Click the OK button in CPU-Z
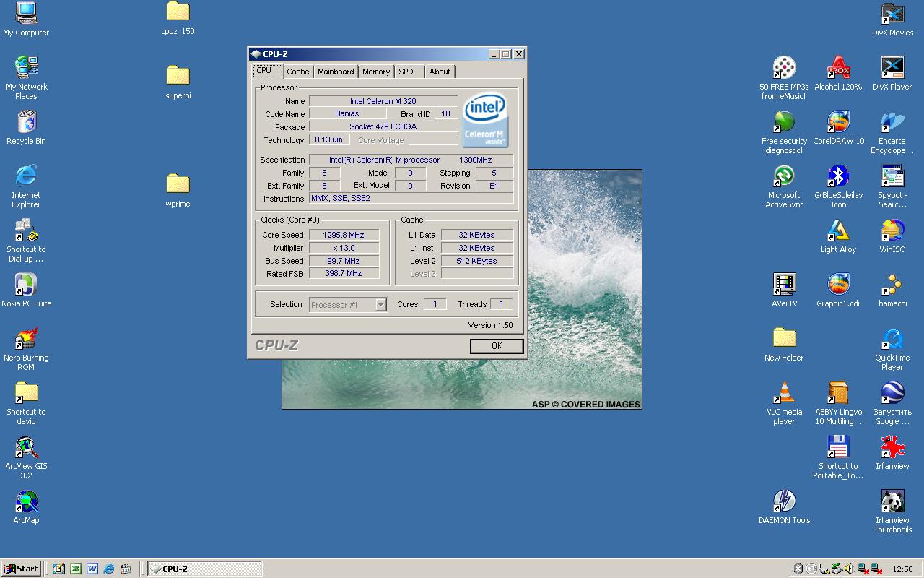This screenshot has height=578, width=924. (497, 346)
